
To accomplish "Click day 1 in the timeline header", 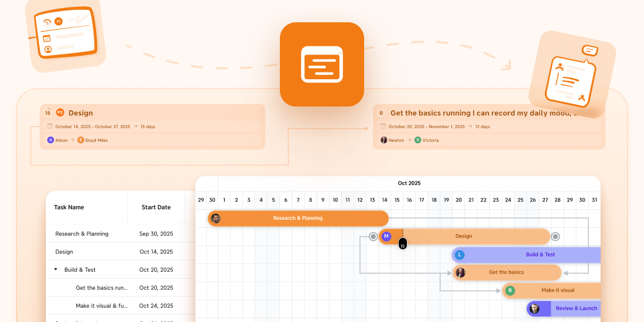I will click(x=224, y=200).
